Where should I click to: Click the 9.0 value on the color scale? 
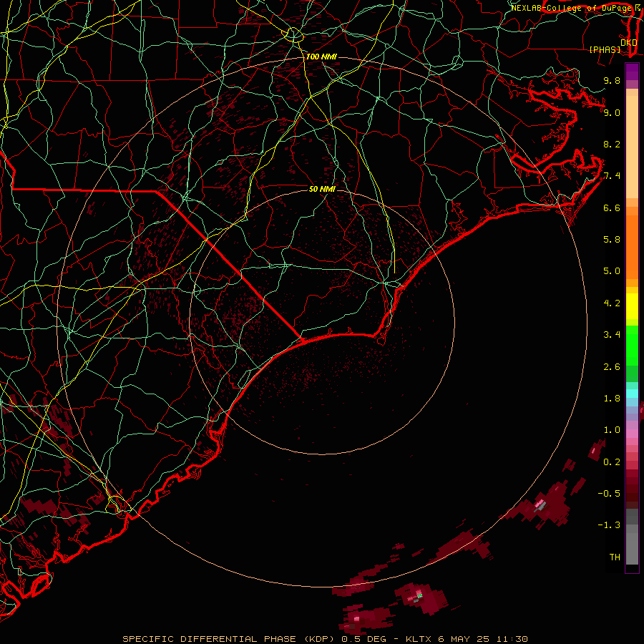(x=612, y=112)
